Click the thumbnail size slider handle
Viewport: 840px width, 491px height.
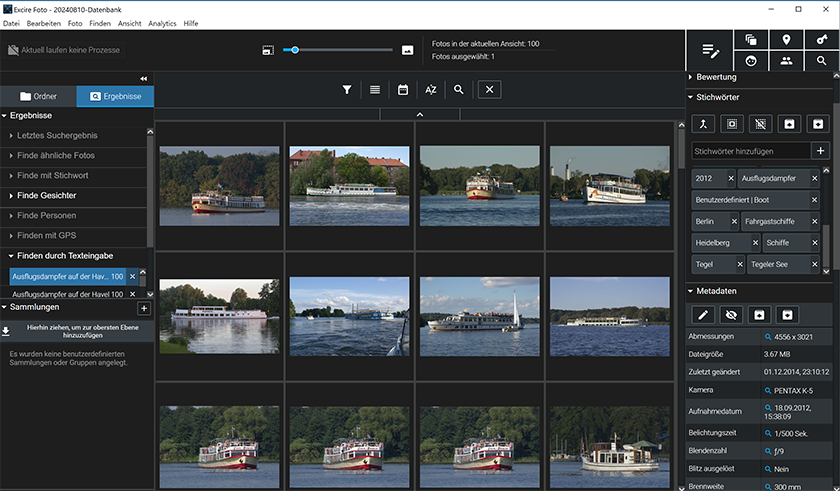[294, 49]
